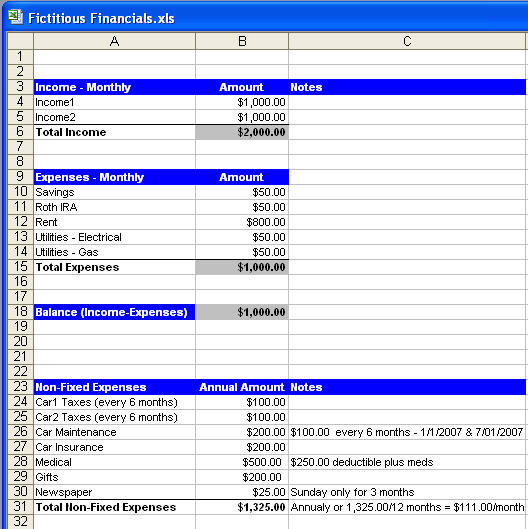The height and width of the screenshot is (529, 528).
Task: Click 'Fictitious Financials.xls' window title
Action: pos(101,18)
